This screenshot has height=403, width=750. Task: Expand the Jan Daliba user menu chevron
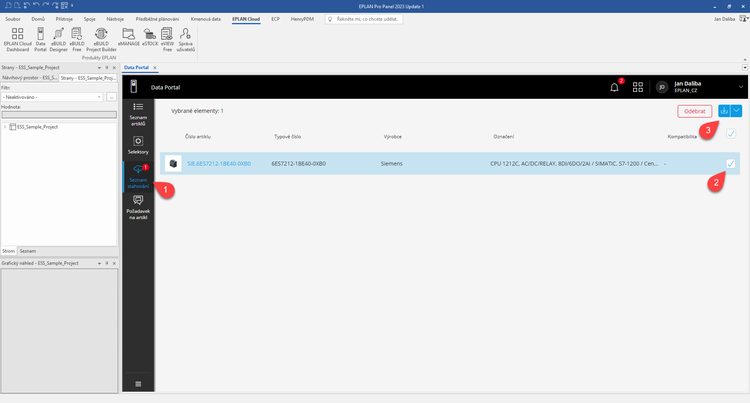(740, 87)
